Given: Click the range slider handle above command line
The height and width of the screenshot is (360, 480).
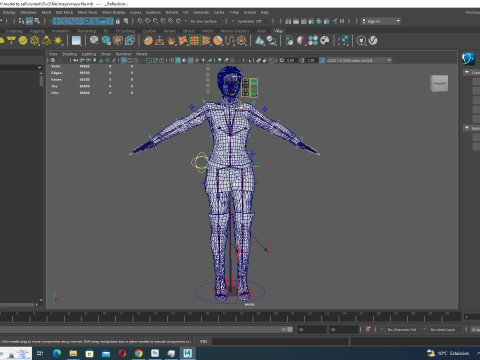Looking at the screenshot, I should (290, 329).
